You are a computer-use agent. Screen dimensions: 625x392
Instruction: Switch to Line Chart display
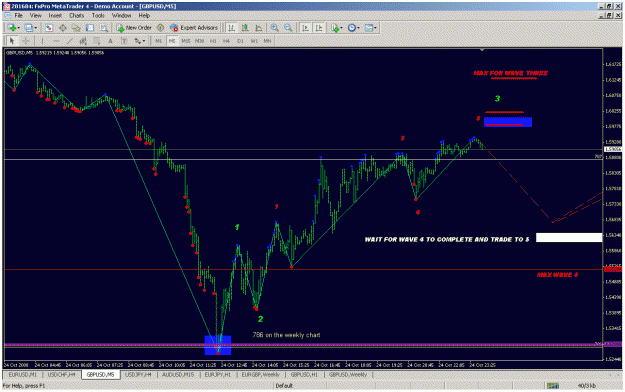258,28
